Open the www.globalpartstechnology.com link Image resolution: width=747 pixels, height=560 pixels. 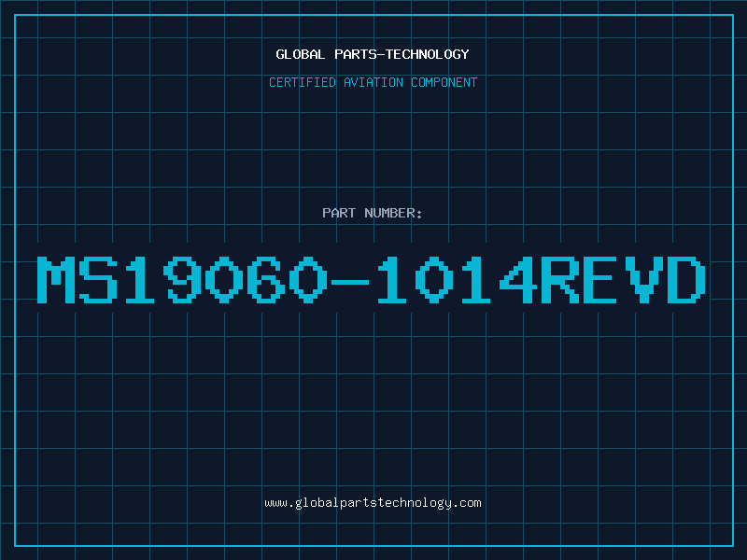[373, 503]
